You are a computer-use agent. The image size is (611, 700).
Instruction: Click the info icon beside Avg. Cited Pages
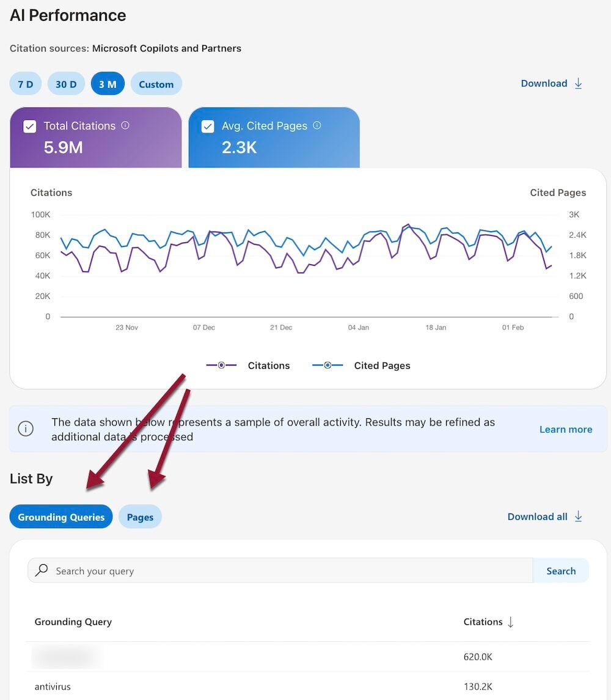point(317,125)
